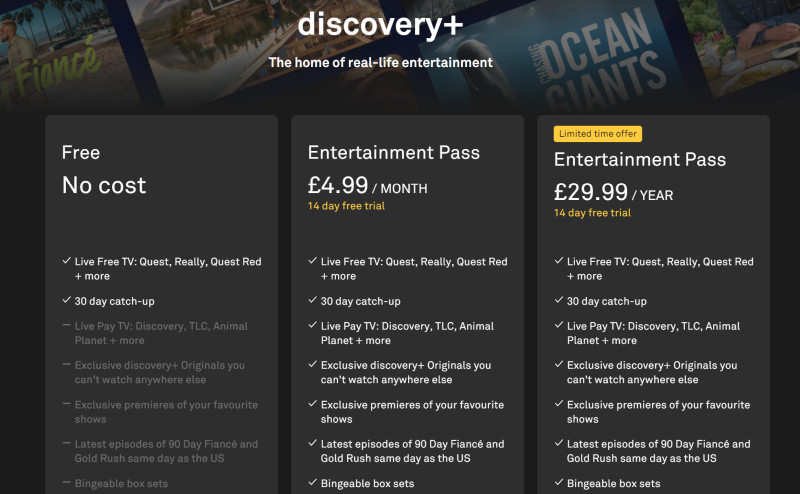Click Live Pay TV text in yearly plan
Screen dimensions: 800x494
click(654, 333)
